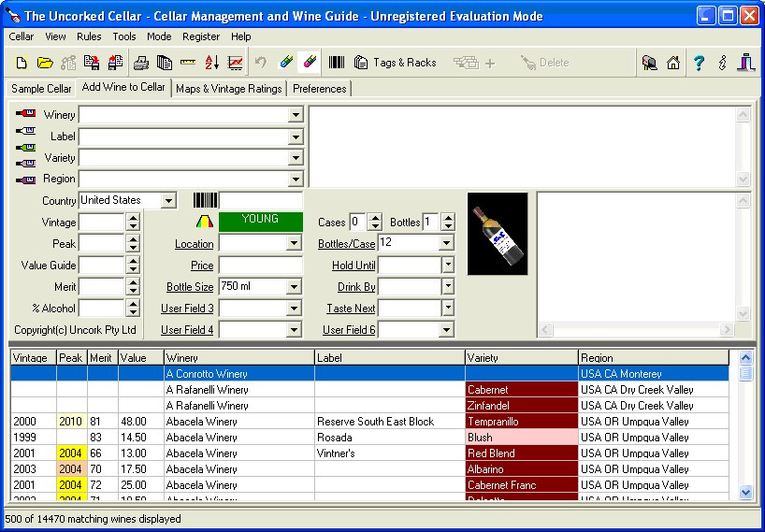Expand the Region dropdown

(296, 179)
